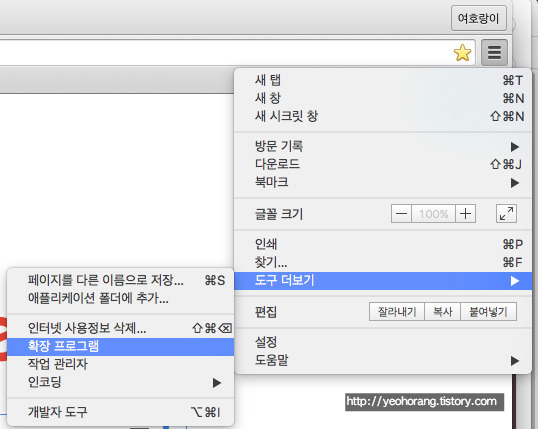The height and width of the screenshot is (429, 538).
Task: Open 확장 프로그램 submenu entry
Action: [120, 346]
